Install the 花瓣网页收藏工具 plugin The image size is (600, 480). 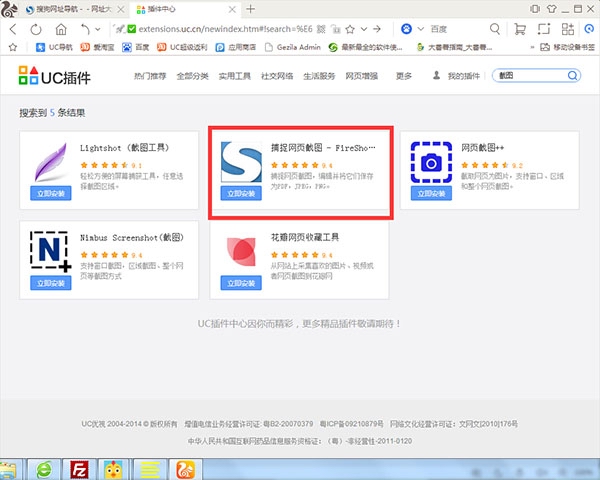click(241, 283)
